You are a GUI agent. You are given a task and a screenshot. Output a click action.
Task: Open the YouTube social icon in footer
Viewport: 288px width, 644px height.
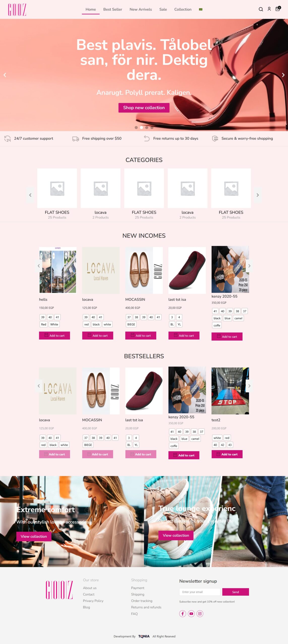(x=191, y=614)
